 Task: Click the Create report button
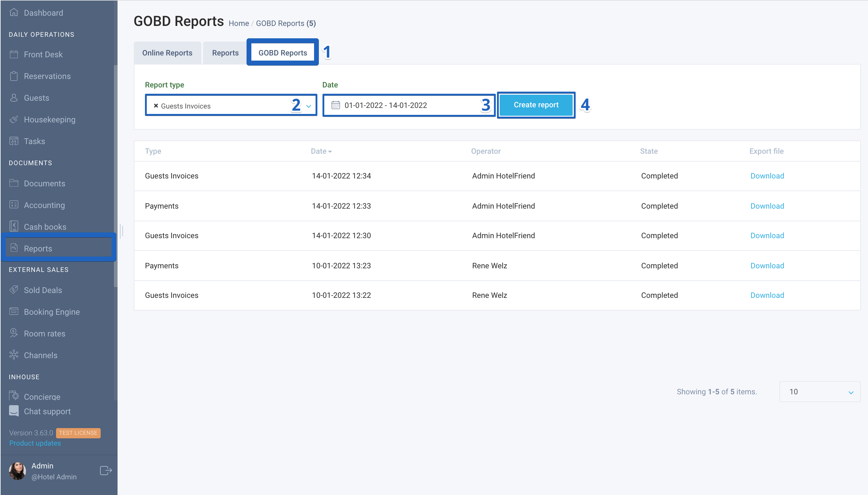point(536,105)
